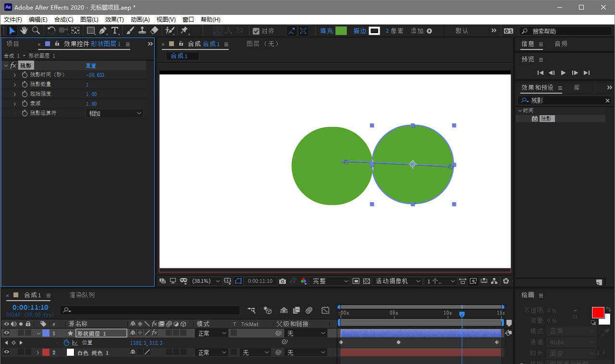This screenshot has height=364, width=615.
Task: Expand the 残影时间 property
Action: click(x=15, y=75)
